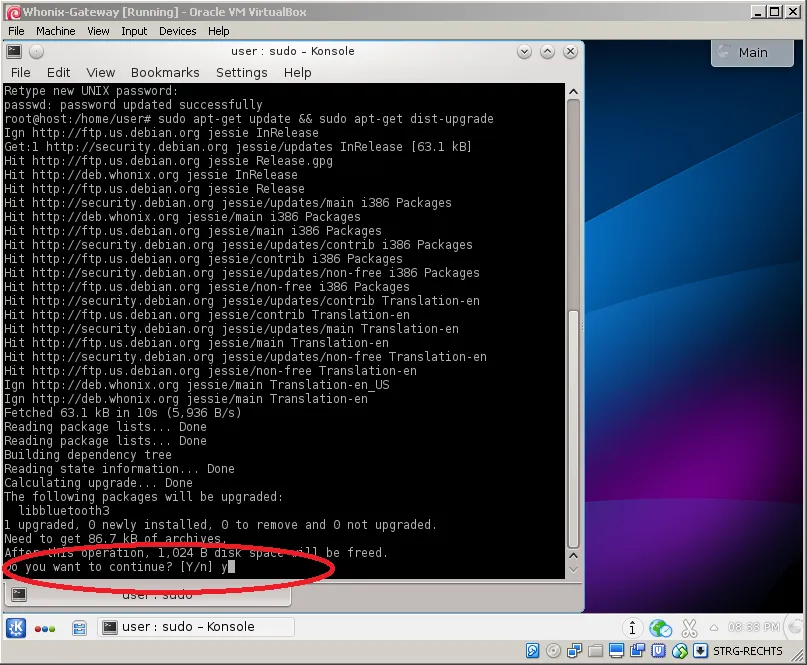This screenshot has width=807, height=665.
Task: Open VirtualBox Devices menu
Action: click(x=178, y=31)
